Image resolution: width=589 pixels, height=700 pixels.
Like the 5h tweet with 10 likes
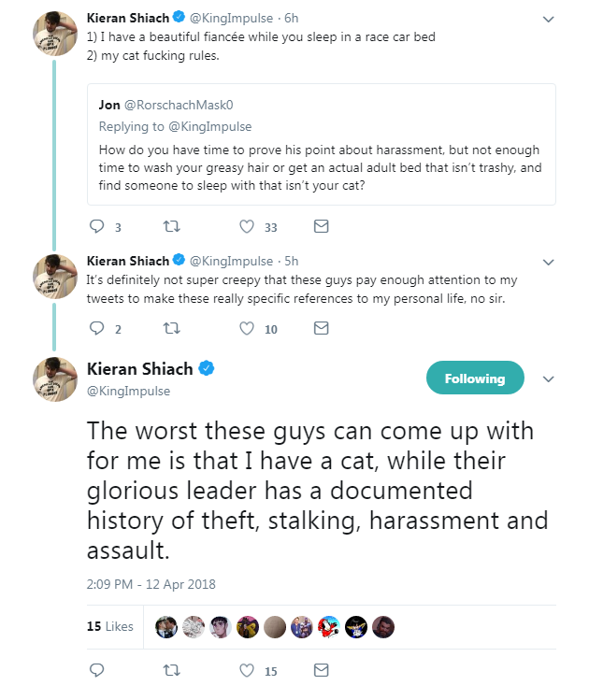(x=247, y=328)
